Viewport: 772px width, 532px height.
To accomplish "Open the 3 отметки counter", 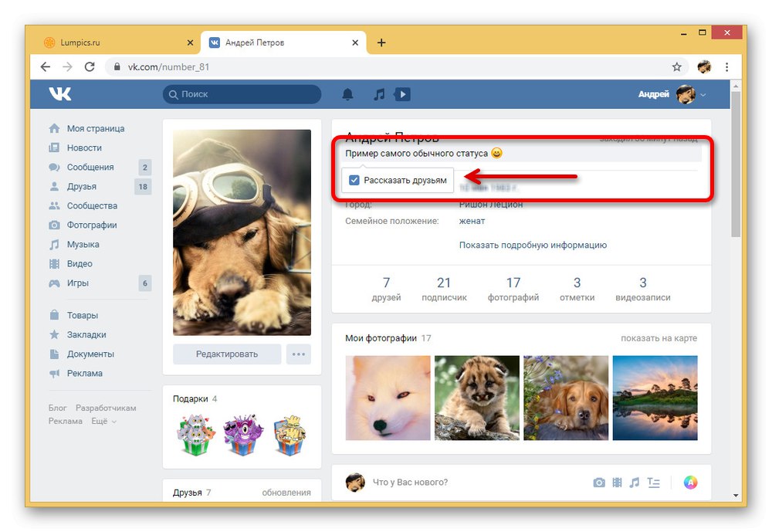I will tap(577, 289).
